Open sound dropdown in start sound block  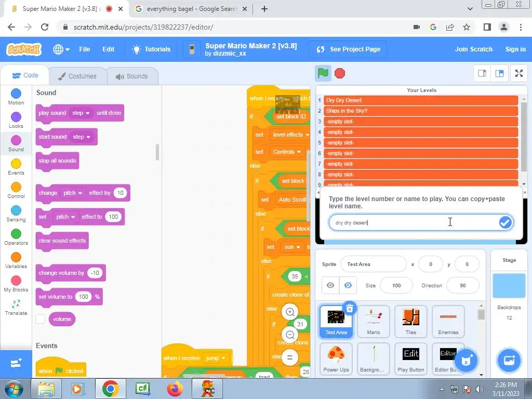click(x=82, y=137)
